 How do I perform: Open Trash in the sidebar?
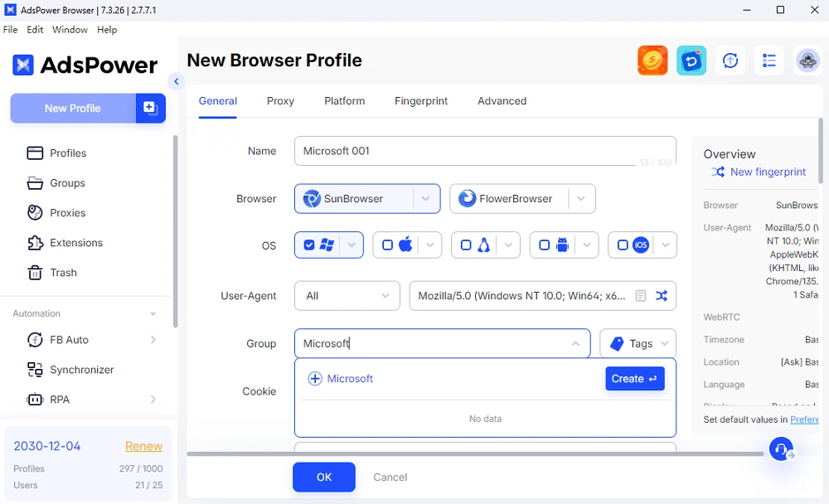coord(64,273)
